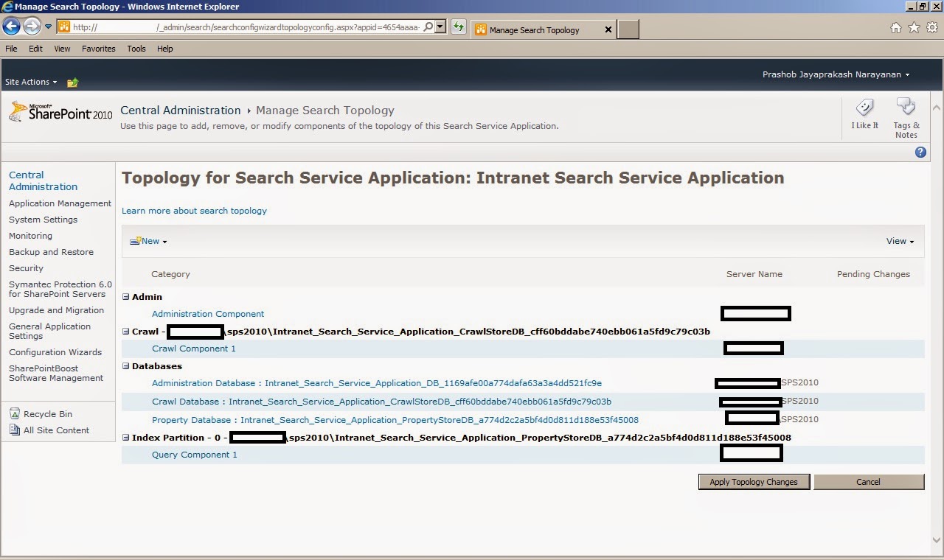Open the Tools menu
The image size is (944, 560).
pos(136,49)
